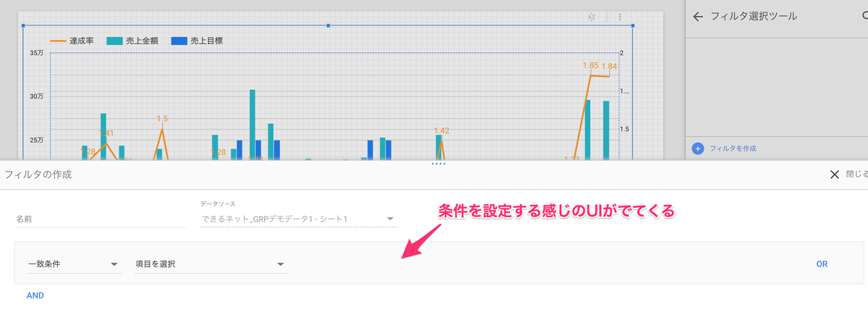Open the chart's three-dot more menu
Image resolution: width=868 pixels, height=315 pixels.
coord(619,17)
